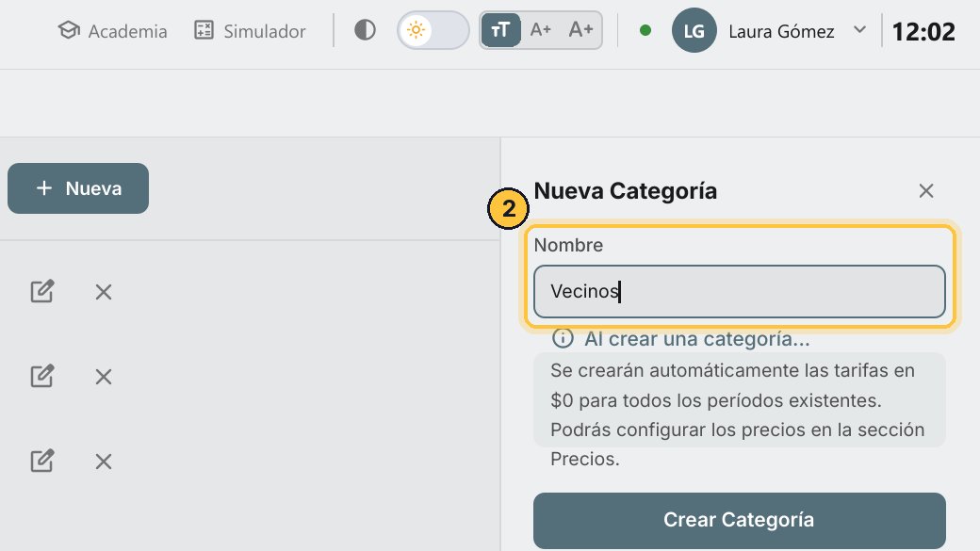This screenshot has width=980, height=551.
Task: Click the Nueva button
Action: [x=78, y=188]
